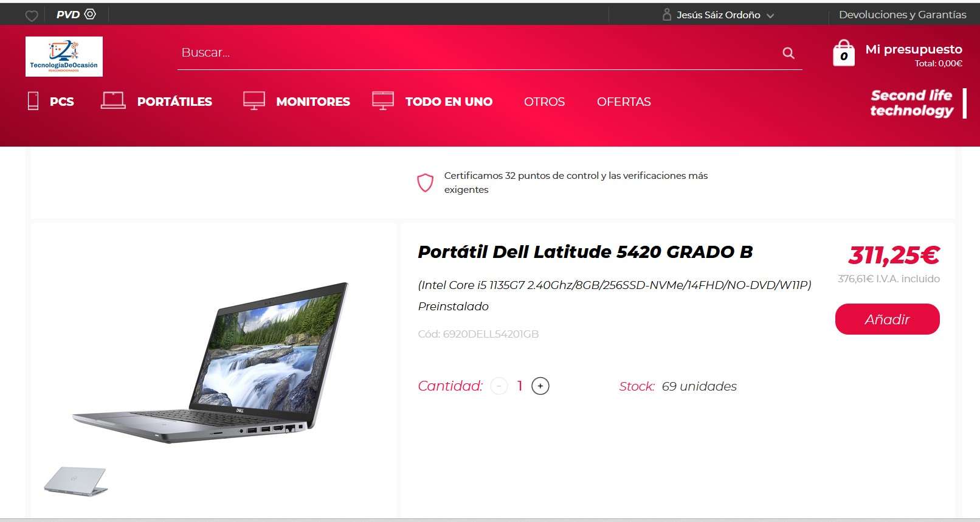Decrease quantity with the minus button
The width and height of the screenshot is (980, 522).
pos(499,386)
